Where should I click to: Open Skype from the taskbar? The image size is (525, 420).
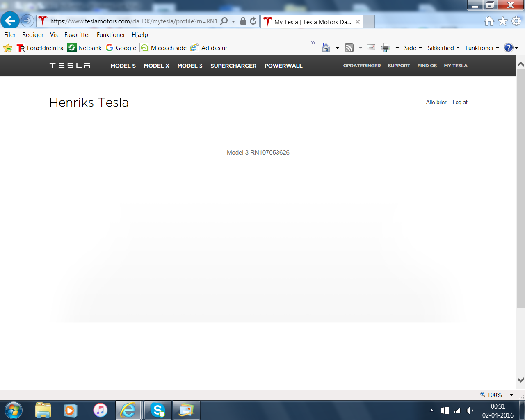(x=157, y=410)
